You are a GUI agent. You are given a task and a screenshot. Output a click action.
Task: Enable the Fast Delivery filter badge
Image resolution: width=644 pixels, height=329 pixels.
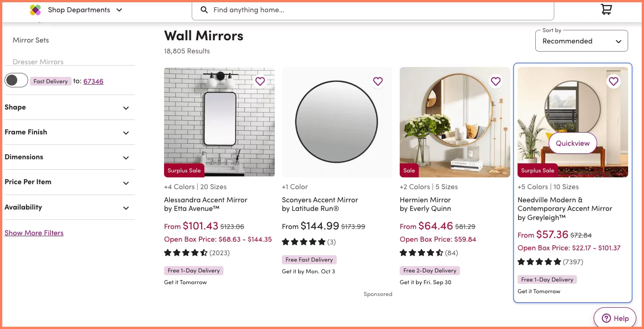click(x=50, y=81)
